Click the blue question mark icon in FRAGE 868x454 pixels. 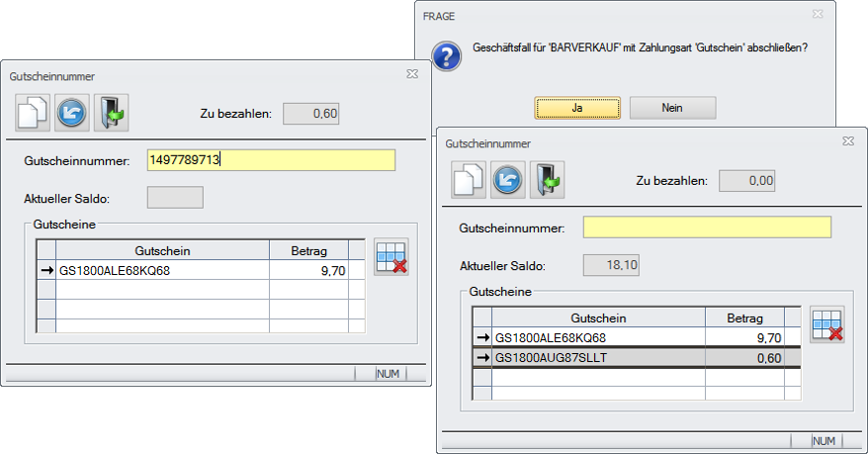[x=449, y=55]
